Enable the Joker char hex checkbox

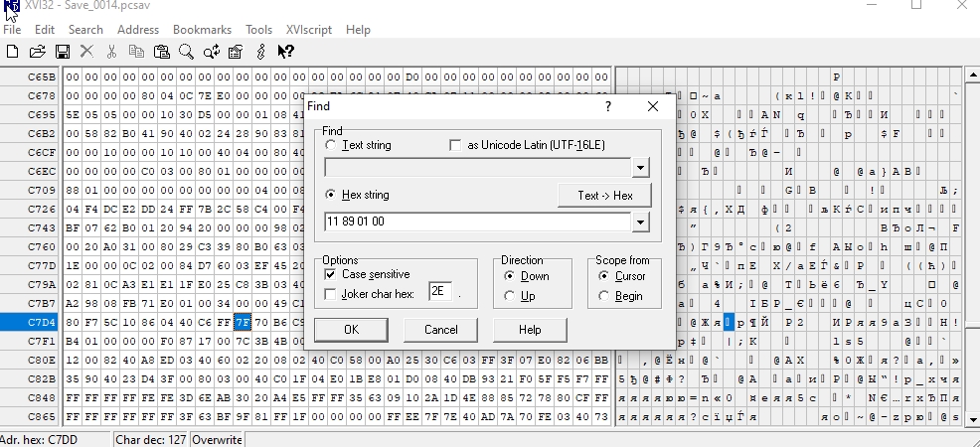(x=331, y=294)
